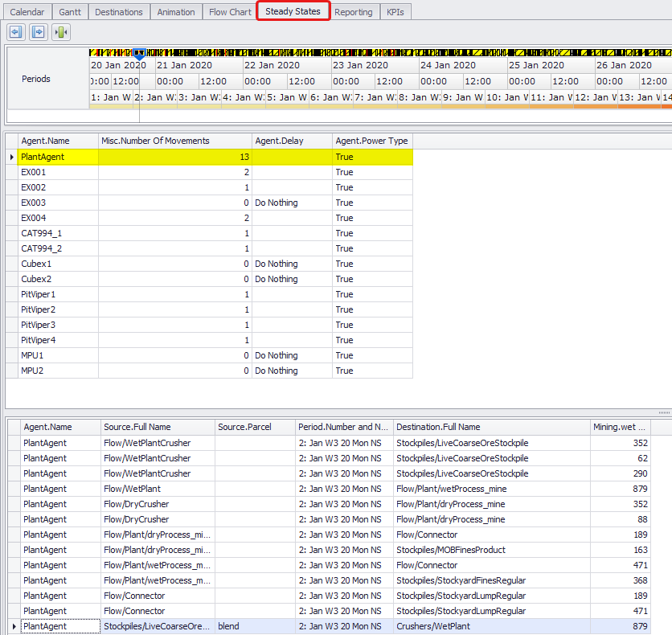Image resolution: width=672 pixels, height=635 pixels.
Task: Open the Flow Chart tab
Action: (x=230, y=12)
